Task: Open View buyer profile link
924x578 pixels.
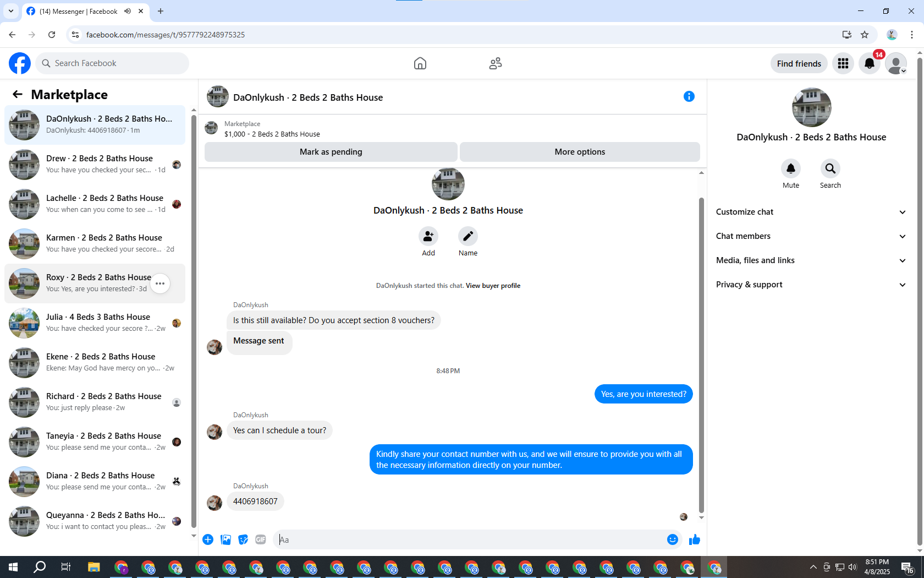Action: coord(493,286)
